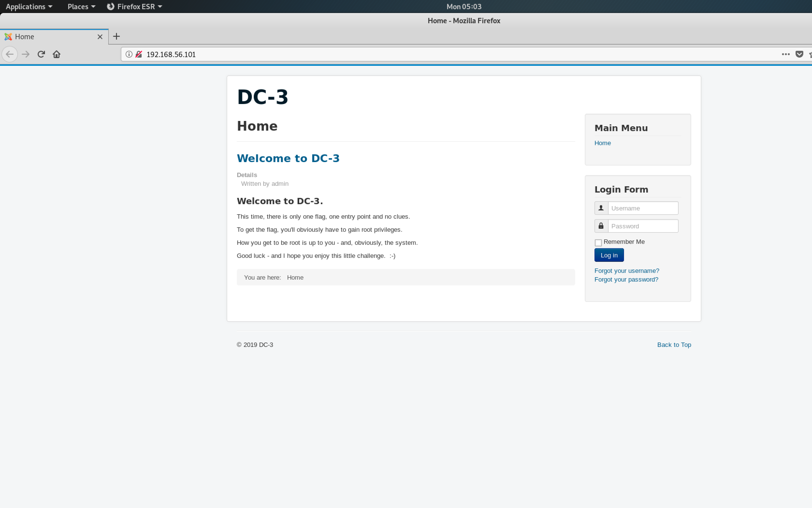Screen dimensions: 812x508
Task: Click the user icon beside Username field
Action: coord(601,208)
